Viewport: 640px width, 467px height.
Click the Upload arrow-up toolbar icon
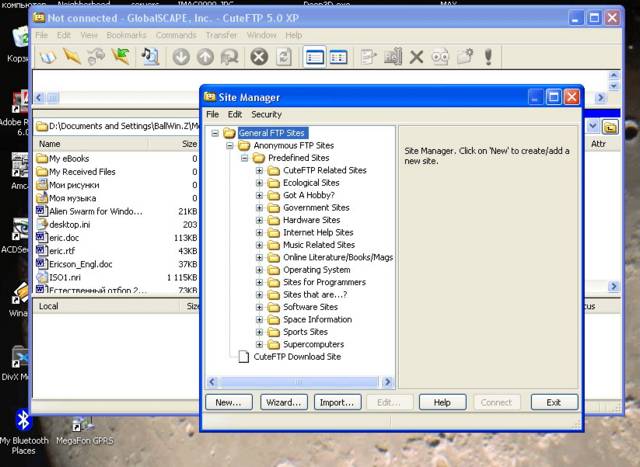coord(205,57)
